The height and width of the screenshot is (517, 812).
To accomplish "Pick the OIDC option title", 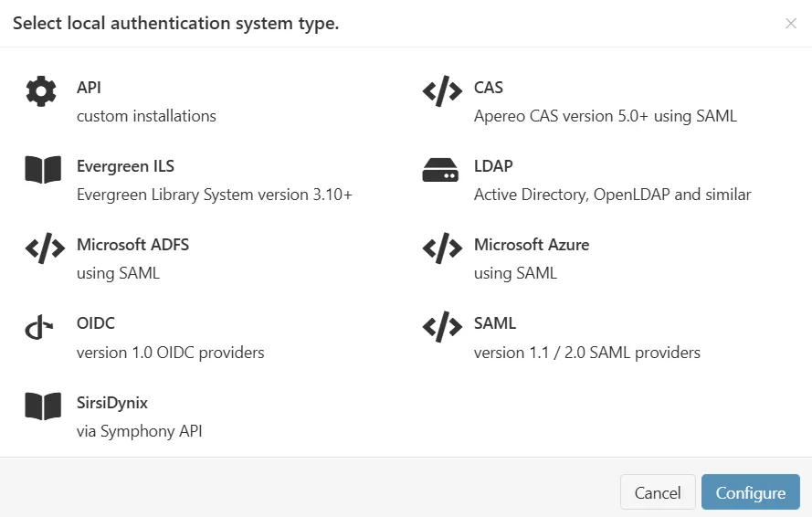I will pos(96,322).
